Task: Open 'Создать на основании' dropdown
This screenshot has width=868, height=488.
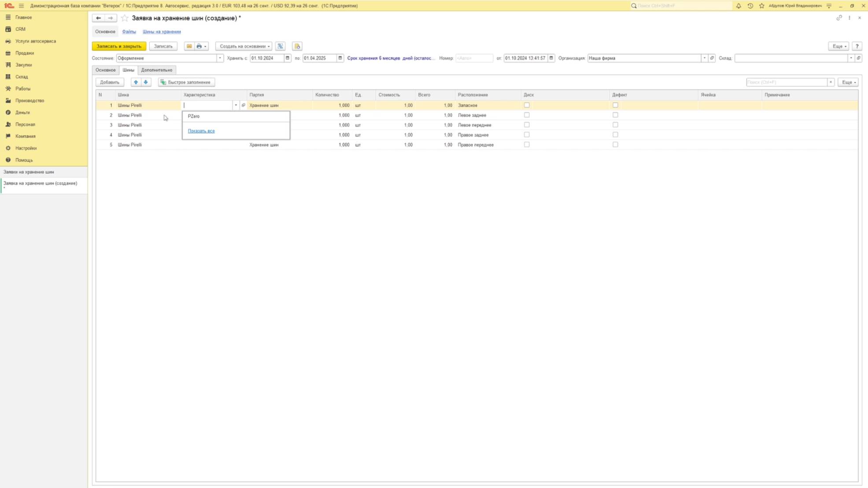Action: 244,46
